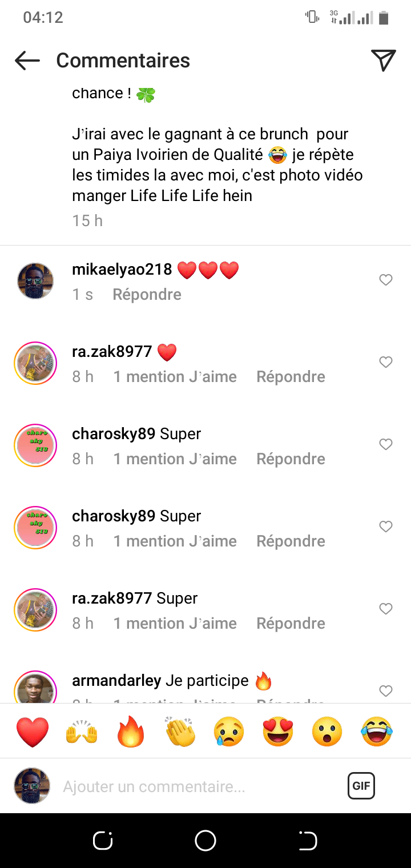Viewport: 411px width, 868px height.
Task: Insert the red heart quick emoji
Action: (x=33, y=732)
